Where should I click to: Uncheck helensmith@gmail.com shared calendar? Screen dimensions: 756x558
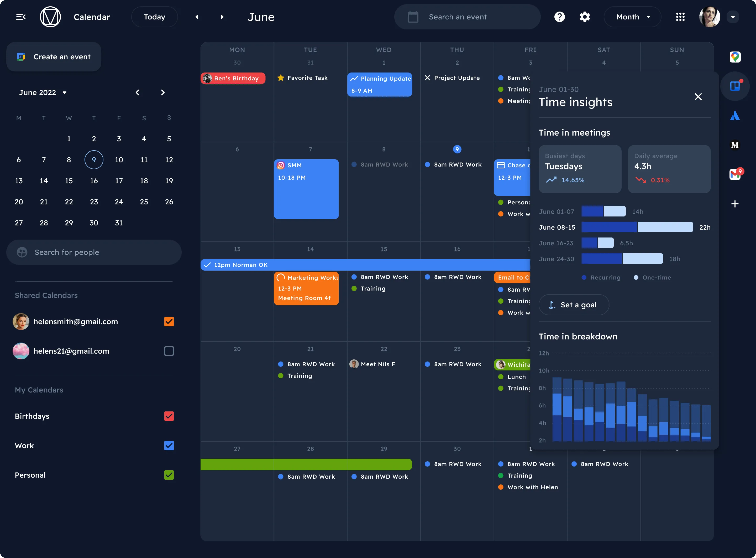point(169,322)
